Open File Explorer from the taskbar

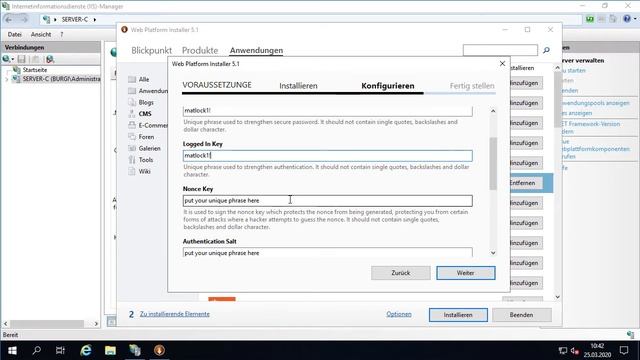pyautogui.click(x=110, y=350)
